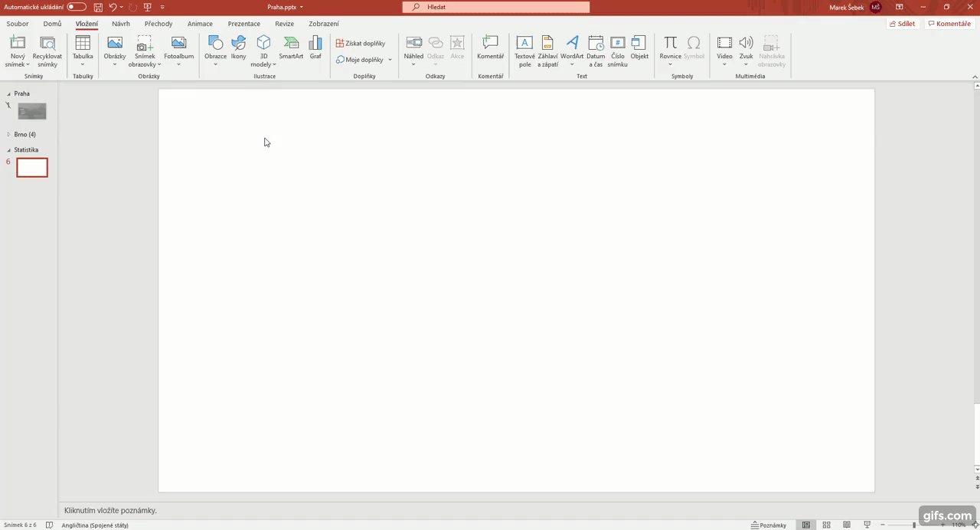Switch to the Návrh ribbon tab
Screen dimensions: 980x530
[x=120, y=24]
